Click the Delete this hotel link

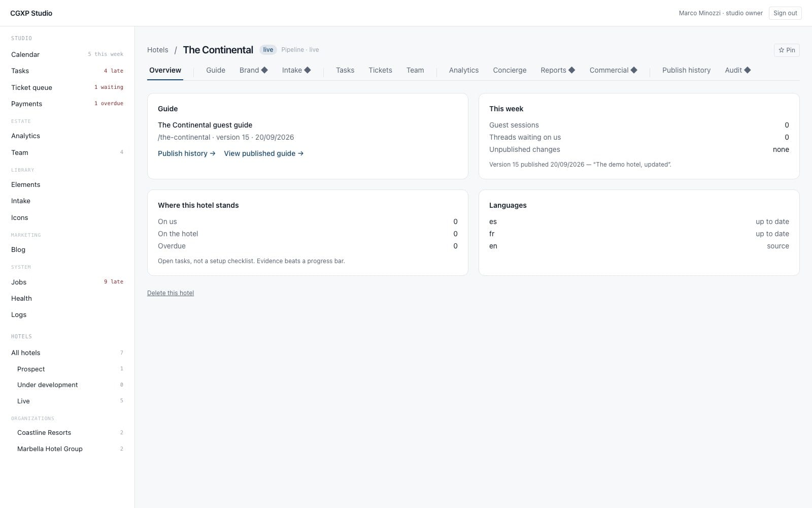pos(171,293)
